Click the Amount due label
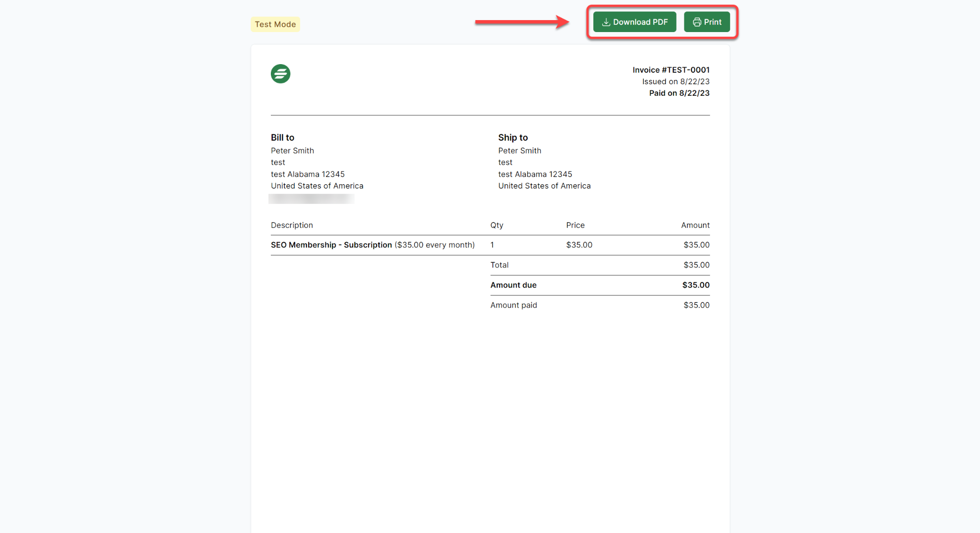The image size is (980, 533). tap(513, 285)
